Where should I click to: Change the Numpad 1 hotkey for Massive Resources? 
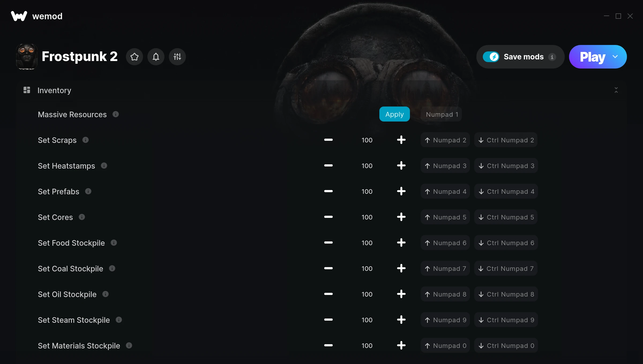(x=442, y=114)
